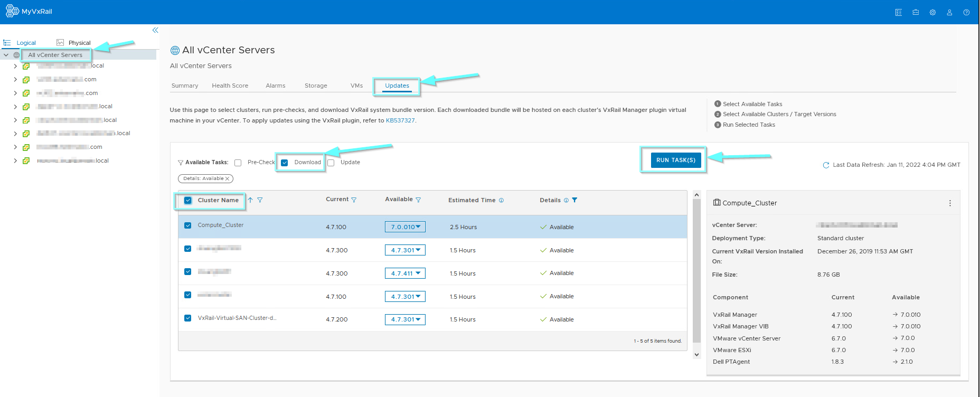This screenshot has width=980, height=397.
Task: Open the Cluster Name column filter
Action: click(x=260, y=200)
